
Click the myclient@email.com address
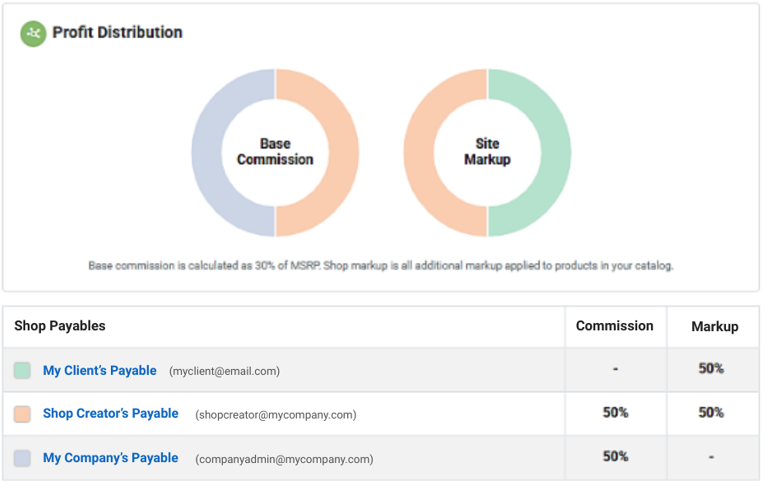(x=224, y=371)
